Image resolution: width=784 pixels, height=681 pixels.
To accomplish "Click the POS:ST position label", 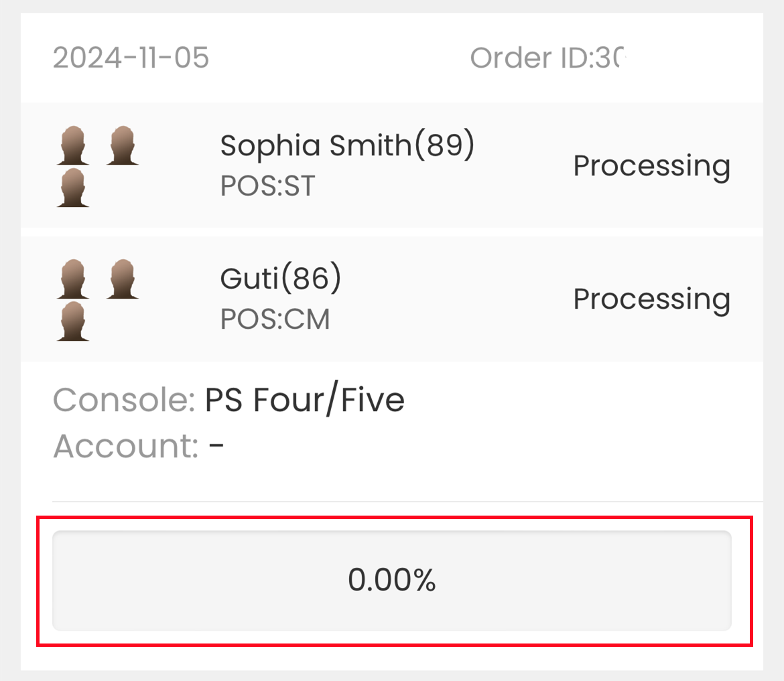I will (267, 186).
